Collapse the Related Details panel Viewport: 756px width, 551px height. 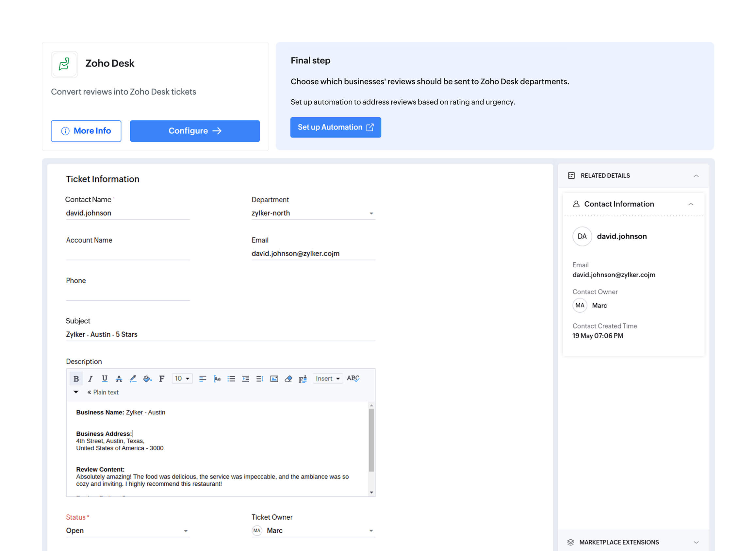(696, 176)
